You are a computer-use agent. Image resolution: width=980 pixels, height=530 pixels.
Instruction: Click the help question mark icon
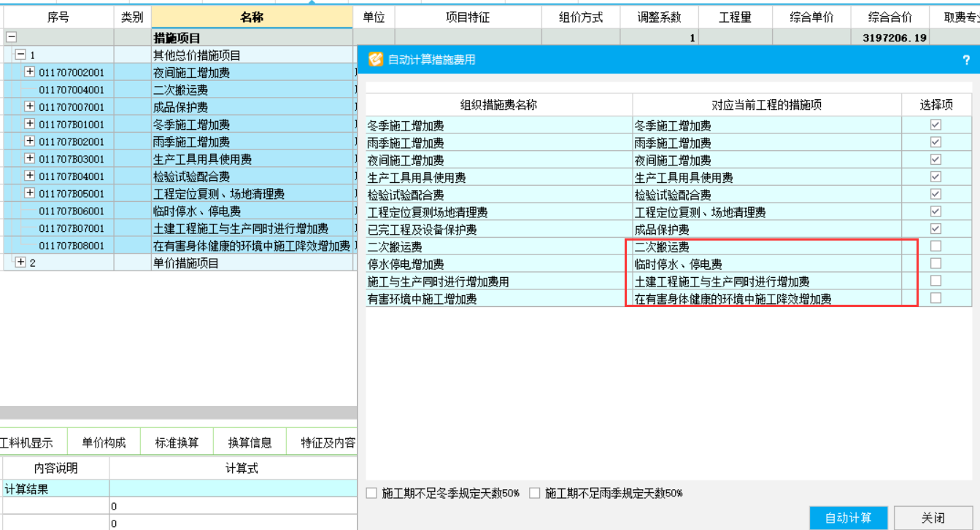(x=966, y=60)
